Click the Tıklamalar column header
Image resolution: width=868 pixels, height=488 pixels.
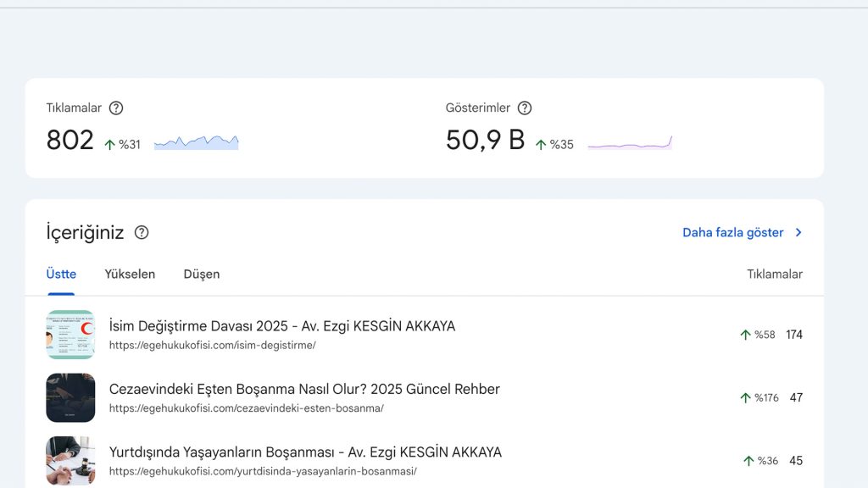point(774,274)
